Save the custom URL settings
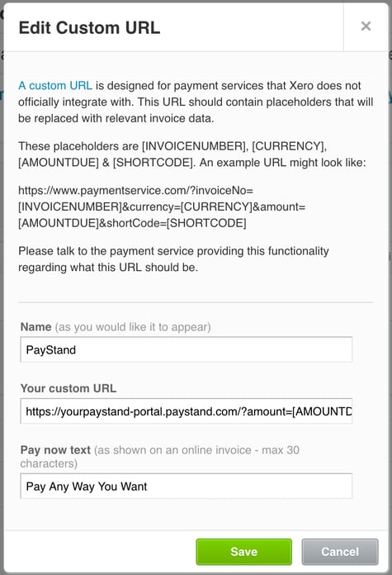The height and width of the screenshot is (575, 392). 244,552
